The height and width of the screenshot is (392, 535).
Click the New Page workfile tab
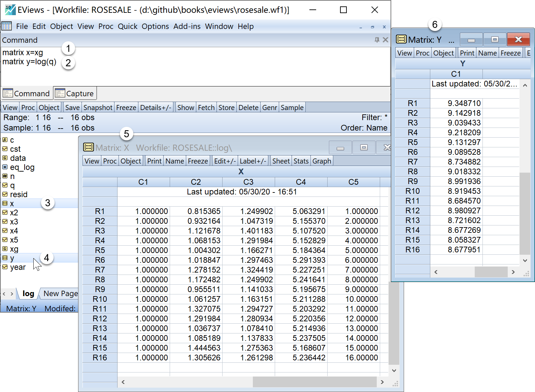click(60, 293)
